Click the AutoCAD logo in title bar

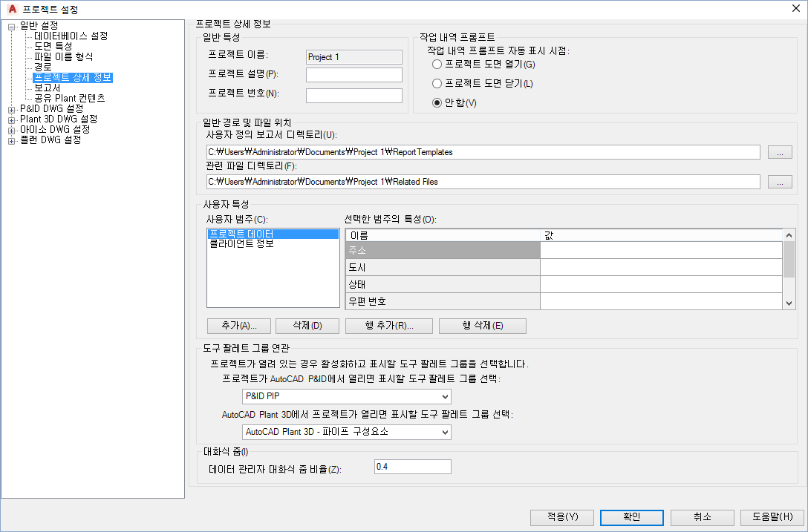[12, 9]
